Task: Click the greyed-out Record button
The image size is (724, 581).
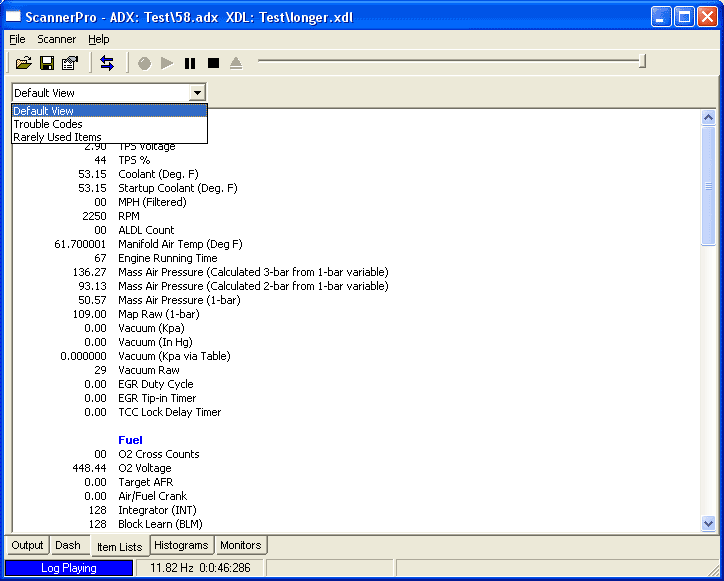Action: tap(144, 63)
